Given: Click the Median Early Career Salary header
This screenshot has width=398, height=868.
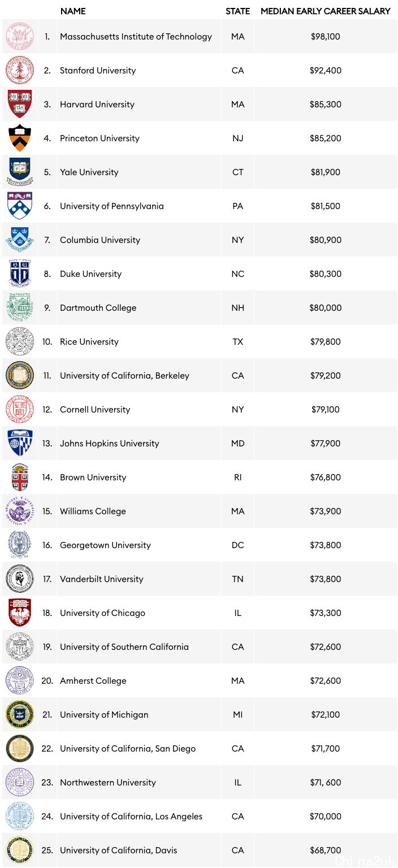Looking at the screenshot, I should pos(326,11).
